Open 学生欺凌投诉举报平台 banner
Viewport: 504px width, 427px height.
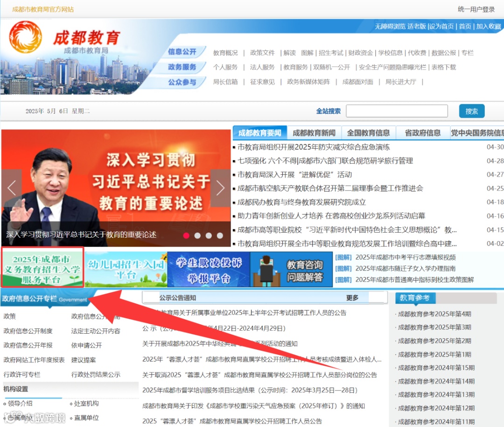point(209,270)
